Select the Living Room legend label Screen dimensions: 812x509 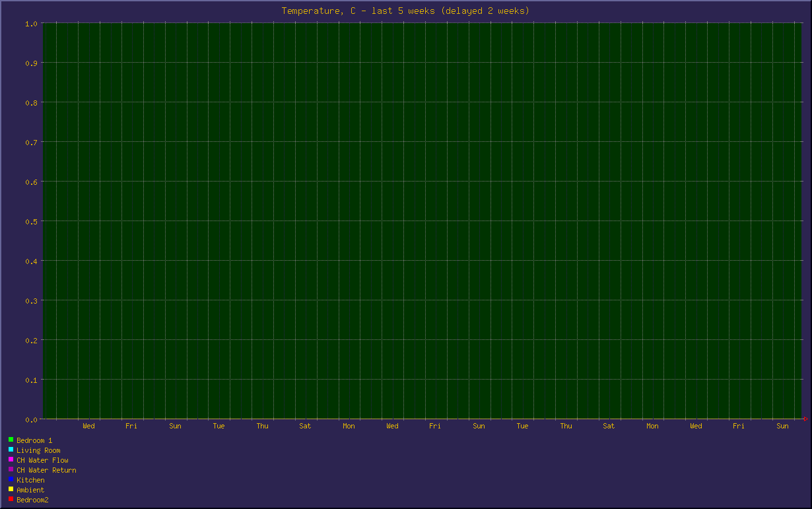(x=38, y=450)
